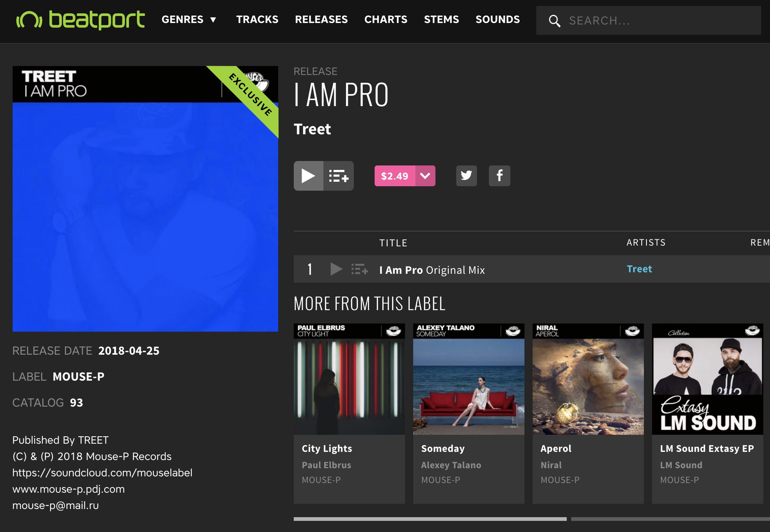Image resolution: width=770 pixels, height=532 pixels.
Task: Share release on Facebook
Action: pyautogui.click(x=499, y=175)
